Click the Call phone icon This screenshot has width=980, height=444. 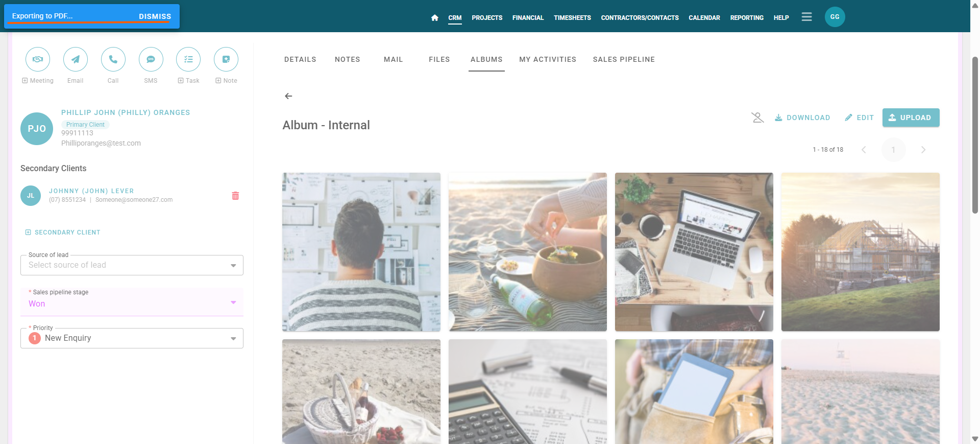coord(113,59)
